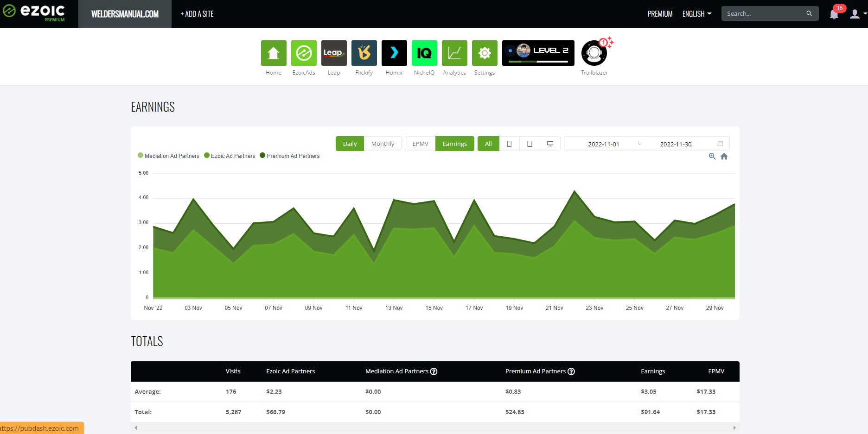The image size is (868, 434).
Task: Click average premium partners value $0.83
Action: coord(513,391)
